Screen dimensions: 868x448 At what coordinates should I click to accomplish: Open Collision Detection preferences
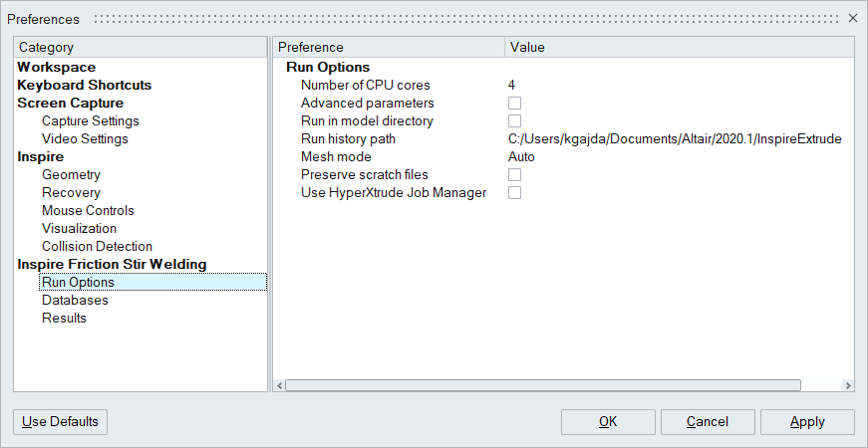(x=97, y=246)
